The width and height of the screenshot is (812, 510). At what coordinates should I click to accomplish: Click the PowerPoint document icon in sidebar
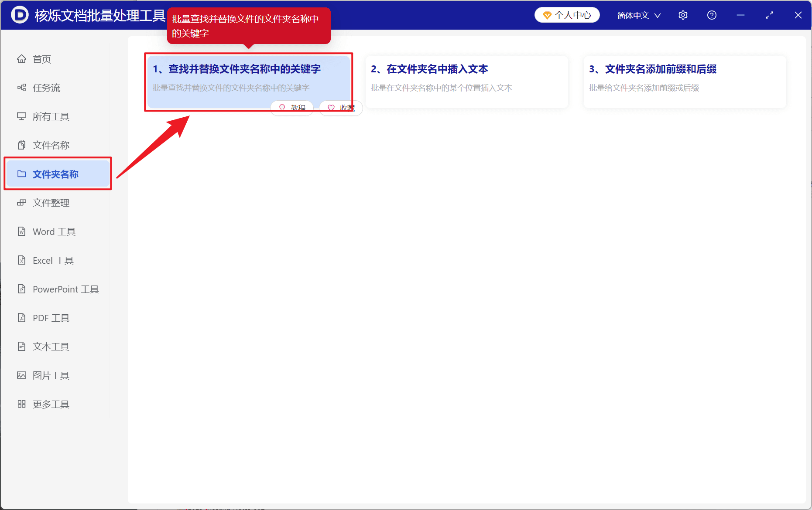point(21,289)
